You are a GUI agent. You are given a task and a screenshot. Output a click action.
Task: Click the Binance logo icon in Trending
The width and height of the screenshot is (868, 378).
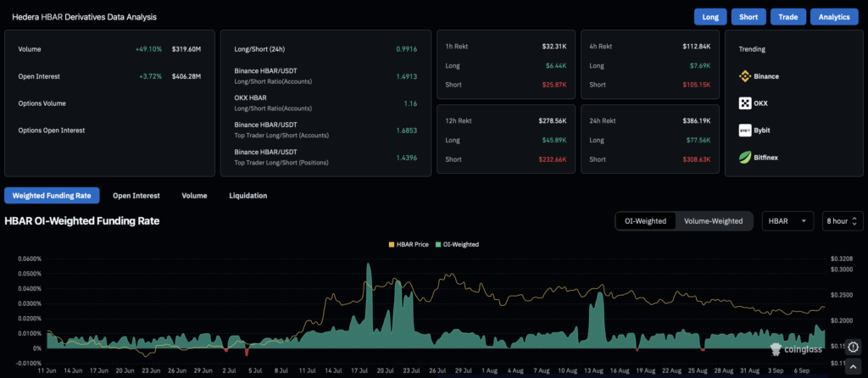click(x=744, y=76)
